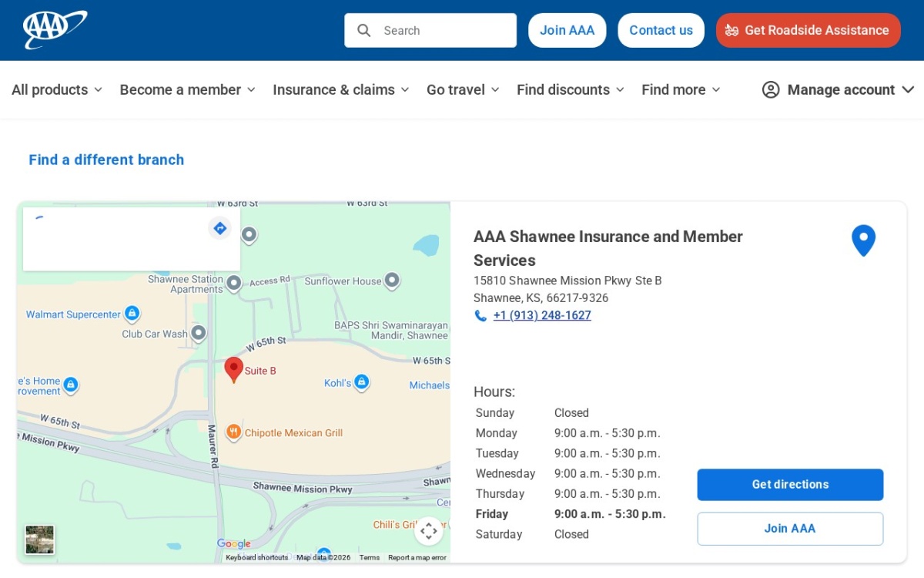Click the Sunday Closed hours text
This screenshot has width=924, height=578.
(571, 413)
